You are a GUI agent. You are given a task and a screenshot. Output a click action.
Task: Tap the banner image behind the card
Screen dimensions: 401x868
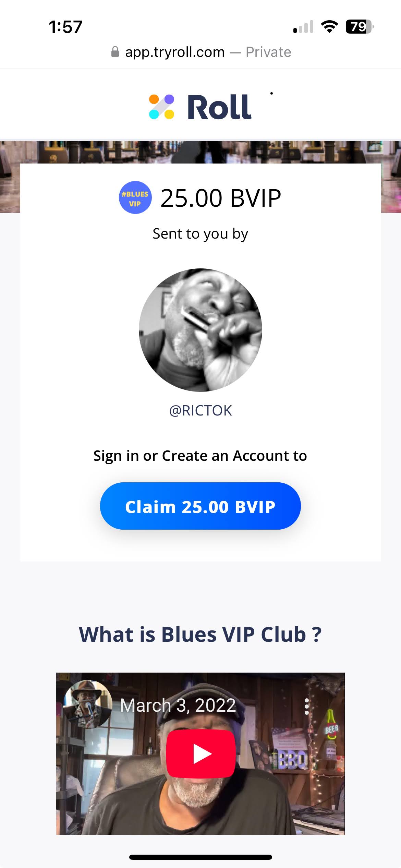pos(200,152)
